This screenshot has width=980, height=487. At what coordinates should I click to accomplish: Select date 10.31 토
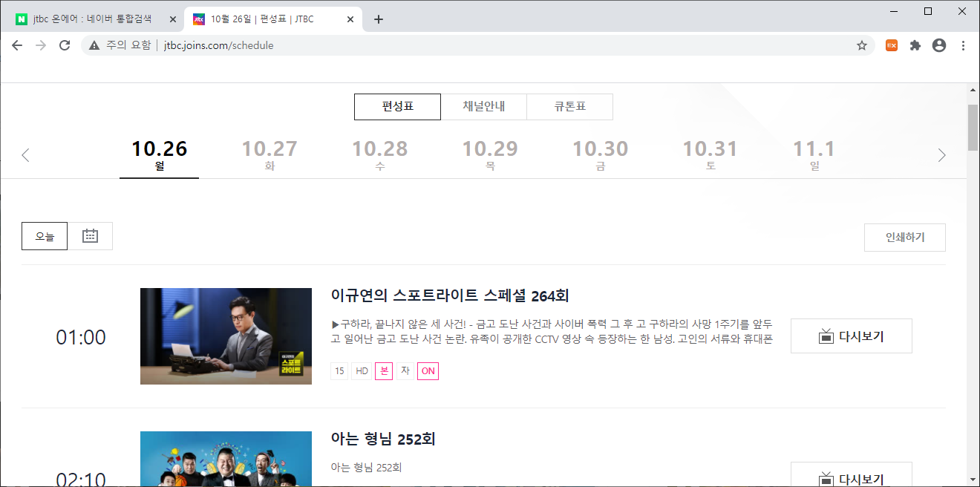pos(710,156)
